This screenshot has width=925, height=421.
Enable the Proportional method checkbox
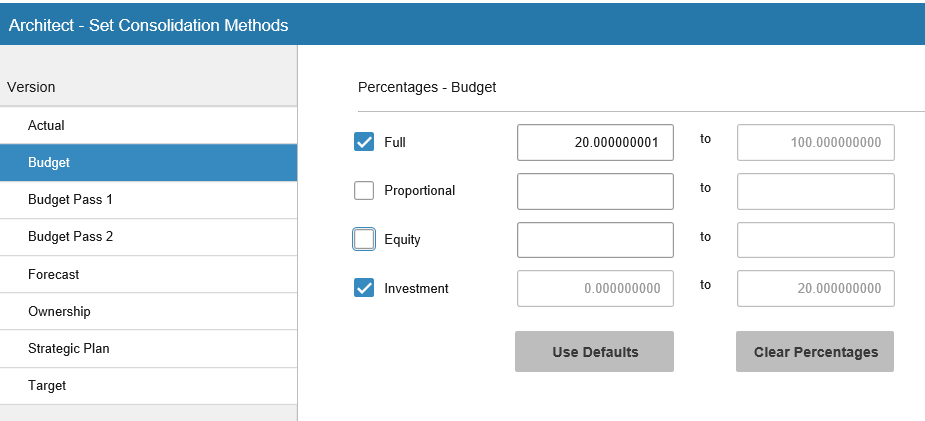[364, 190]
